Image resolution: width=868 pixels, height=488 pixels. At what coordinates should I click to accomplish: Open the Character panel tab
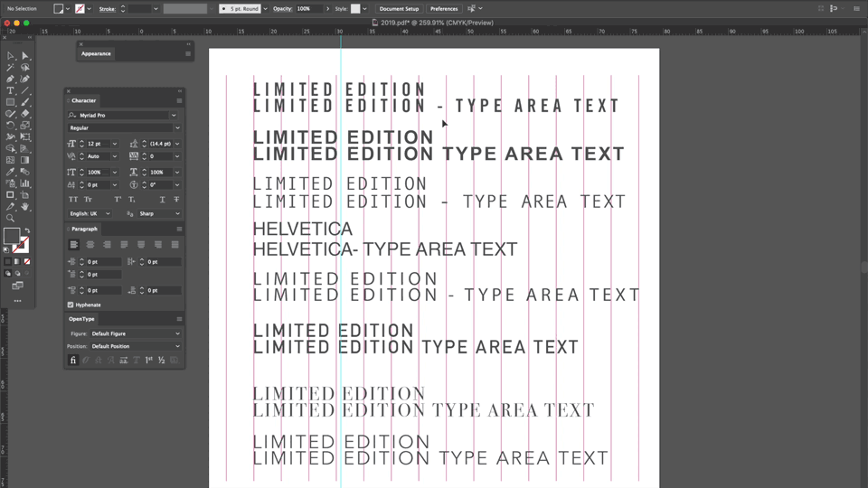pyautogui.click(x=83, y=100)
